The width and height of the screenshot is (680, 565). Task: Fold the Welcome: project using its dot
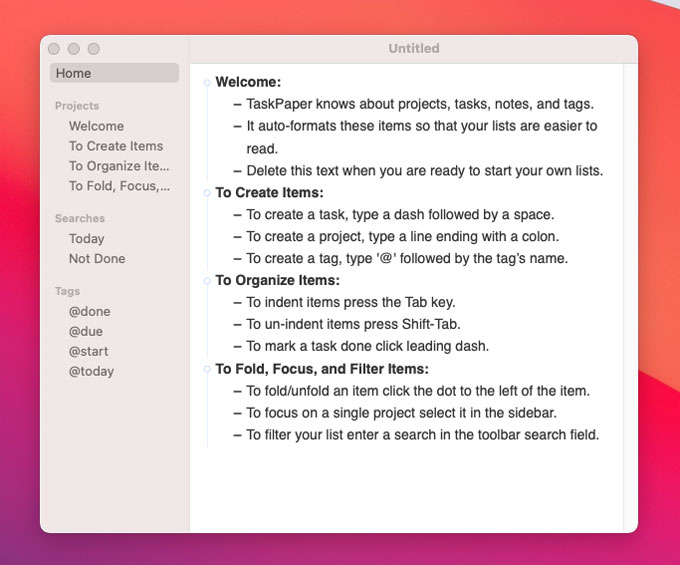[x=207, y=82]
